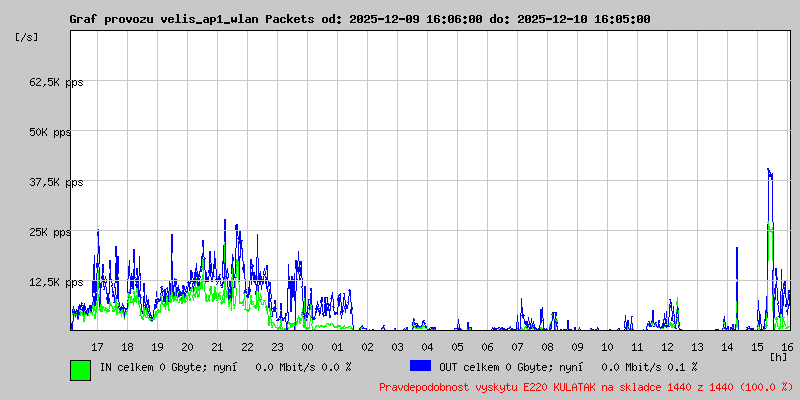Click the hour label 08 on x-axis
The width and height of the screenshot is (800, 400).
(547, 347)
